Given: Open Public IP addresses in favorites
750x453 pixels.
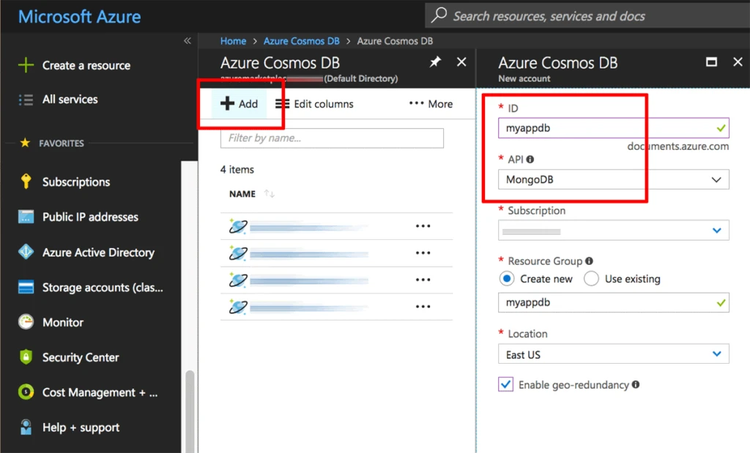Looking at the screenshot, I should 90,217.
